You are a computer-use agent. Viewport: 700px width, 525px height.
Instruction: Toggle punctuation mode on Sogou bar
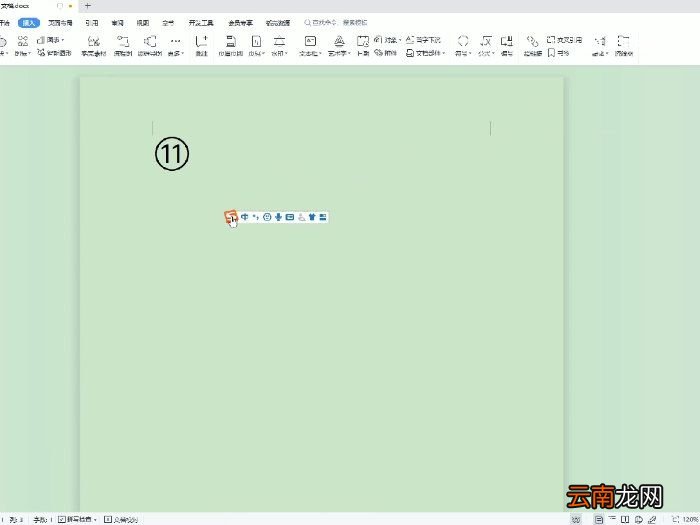coord(256,217)
